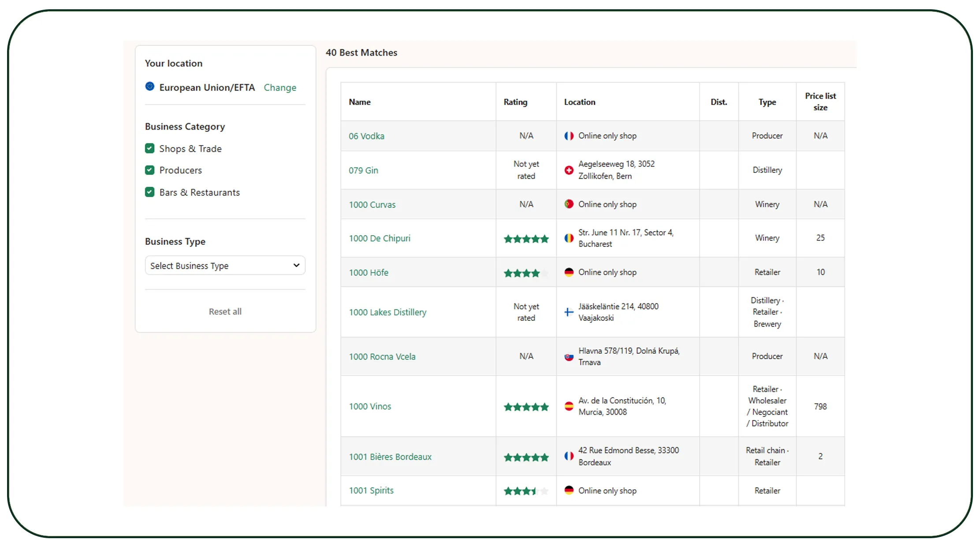Click the address 'Hlavna 578/119, Dolná Krupá, Trnava'

click(629, 356)
